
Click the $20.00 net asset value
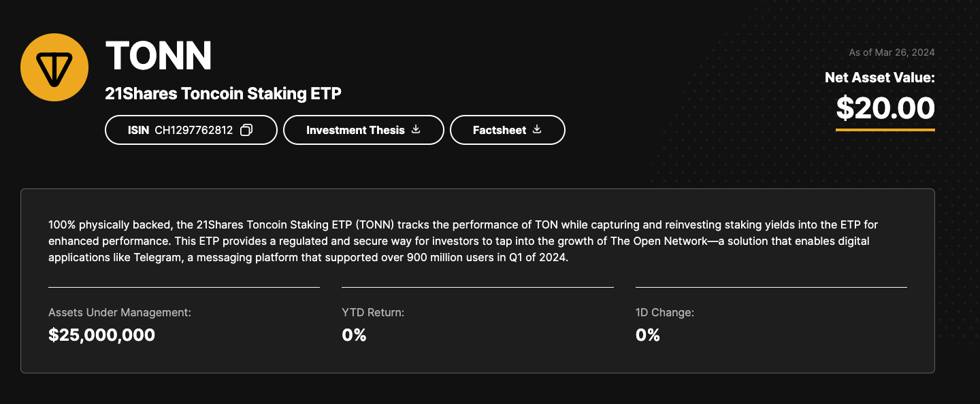pyautogui.click(x=885, y=107)
